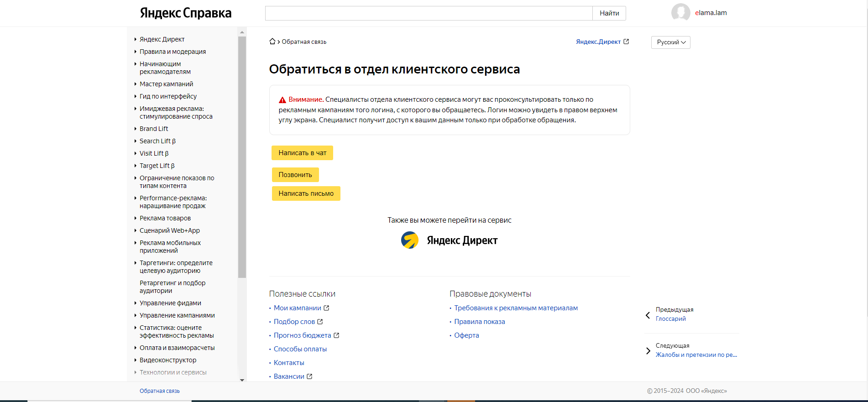This screenshot has height=402, width=868.
Task: Open Оплата и взаиморасчеты sidebar item
Action: 177,348
